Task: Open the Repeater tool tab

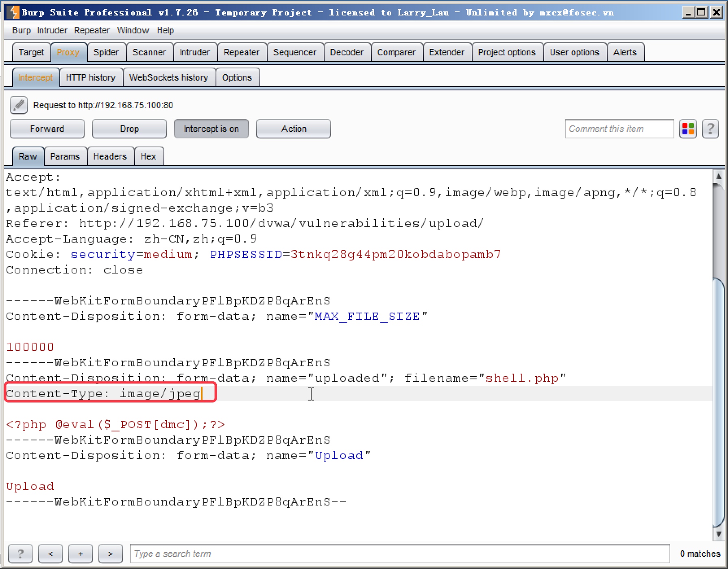Action: [242, 53]
